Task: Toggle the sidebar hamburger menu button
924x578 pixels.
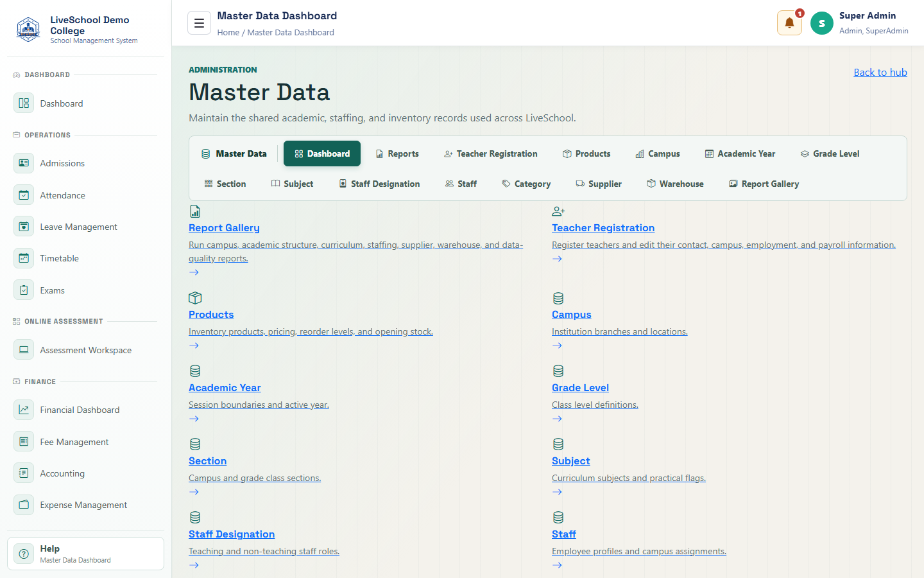Action: [x=199, y=23]
